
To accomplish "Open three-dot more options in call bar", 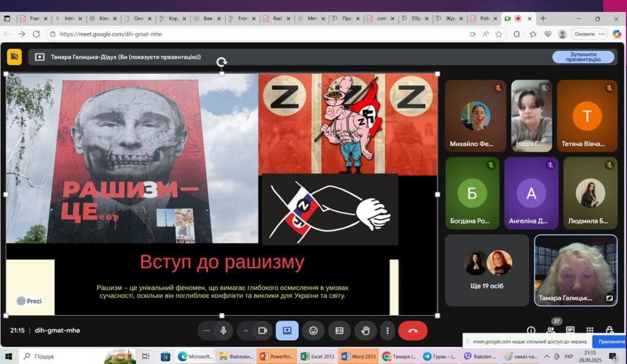I will [x=387, y=330].
